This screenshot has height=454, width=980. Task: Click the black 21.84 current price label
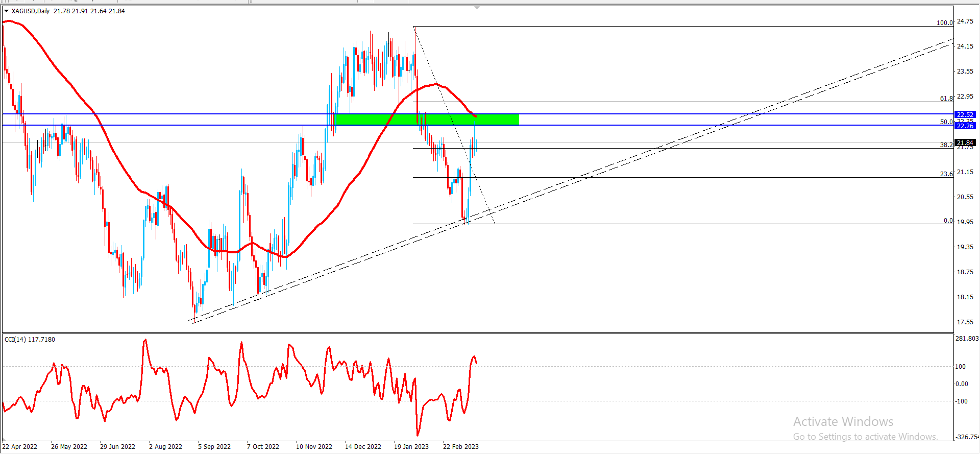[x=965, y=143]
